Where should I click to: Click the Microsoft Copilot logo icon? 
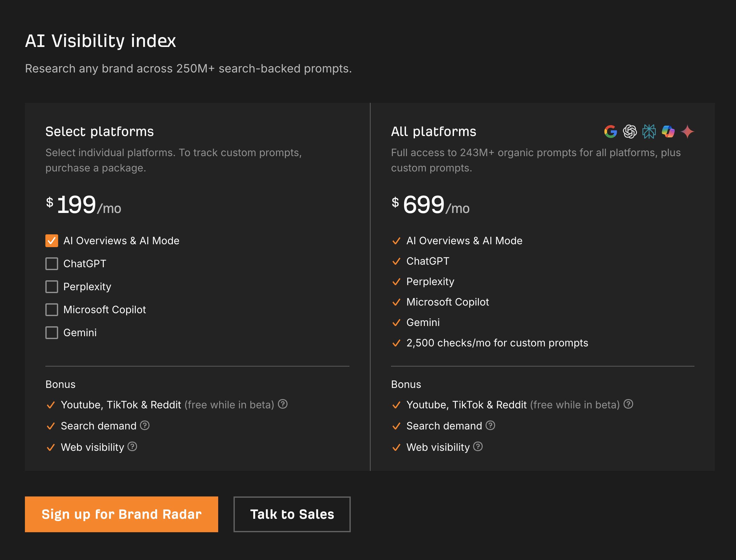(668, 132)
